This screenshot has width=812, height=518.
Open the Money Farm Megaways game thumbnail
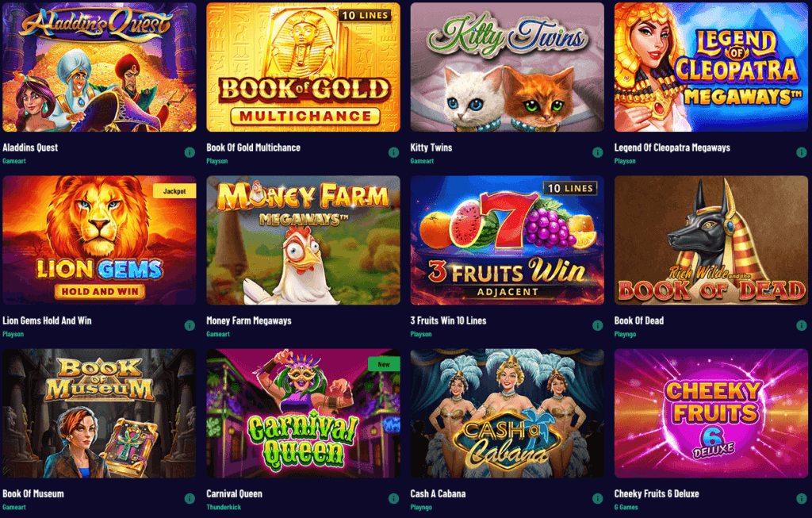[x=303, y=240]
